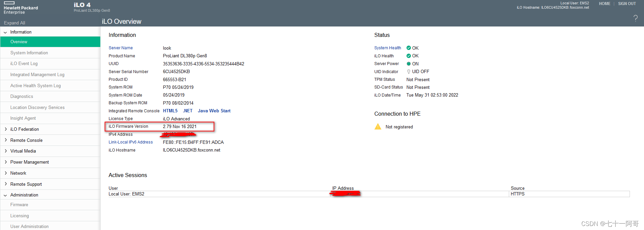Click the UUID value text
The width and height of the screenshot is (644, 230).
204,64
